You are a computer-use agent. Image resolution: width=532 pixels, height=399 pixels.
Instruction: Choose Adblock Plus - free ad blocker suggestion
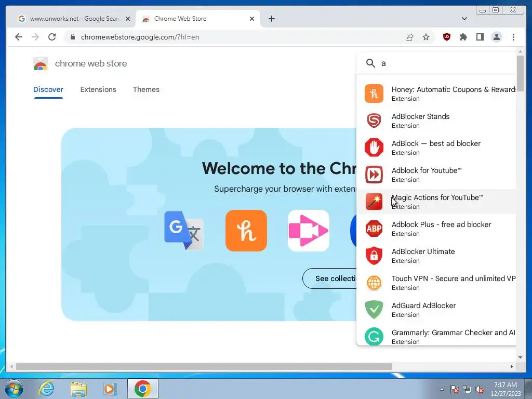(436, 229)
